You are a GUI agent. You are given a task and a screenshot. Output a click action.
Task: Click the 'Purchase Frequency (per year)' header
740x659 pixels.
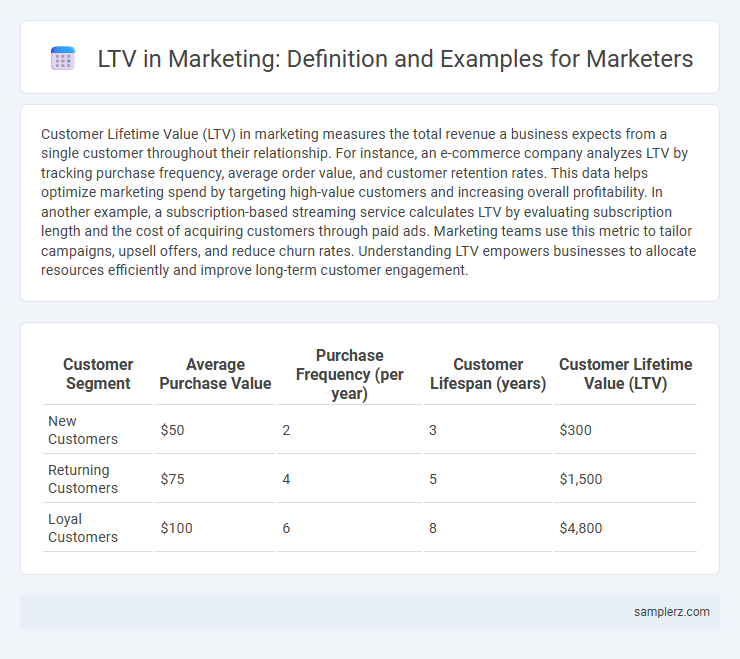pos(349,374)
